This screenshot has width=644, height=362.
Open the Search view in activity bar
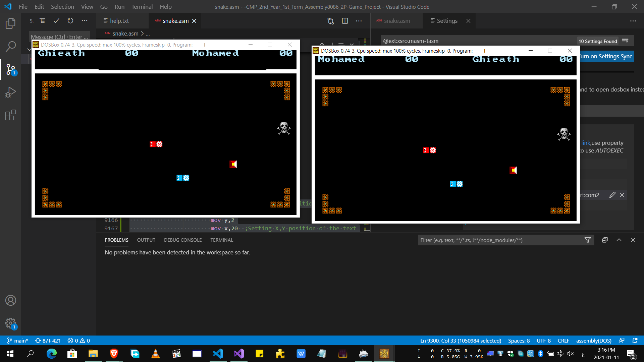pos(10,46)
